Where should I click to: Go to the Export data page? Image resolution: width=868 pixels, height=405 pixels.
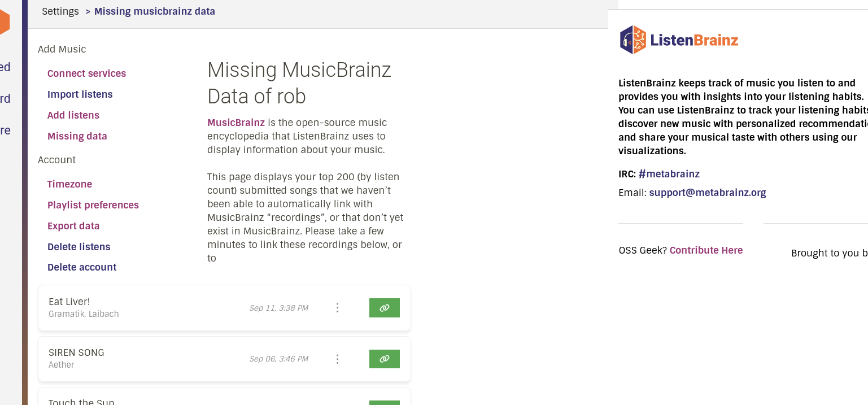coord(73,226)
